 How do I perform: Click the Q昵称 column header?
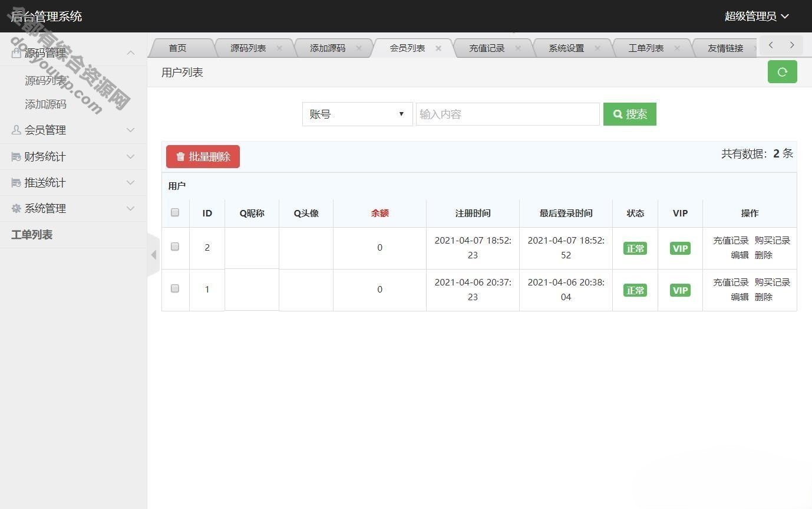point(252,213)
